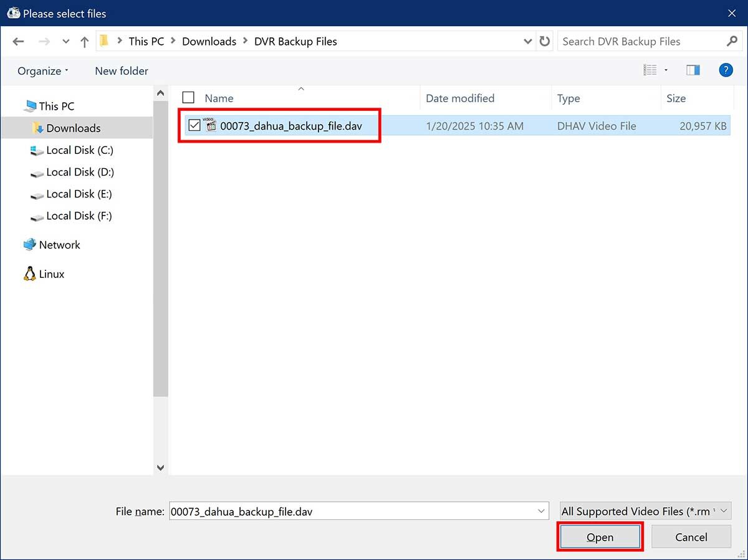Click New folder in the toolbar
748x560 pixels.
click(122, 71)
